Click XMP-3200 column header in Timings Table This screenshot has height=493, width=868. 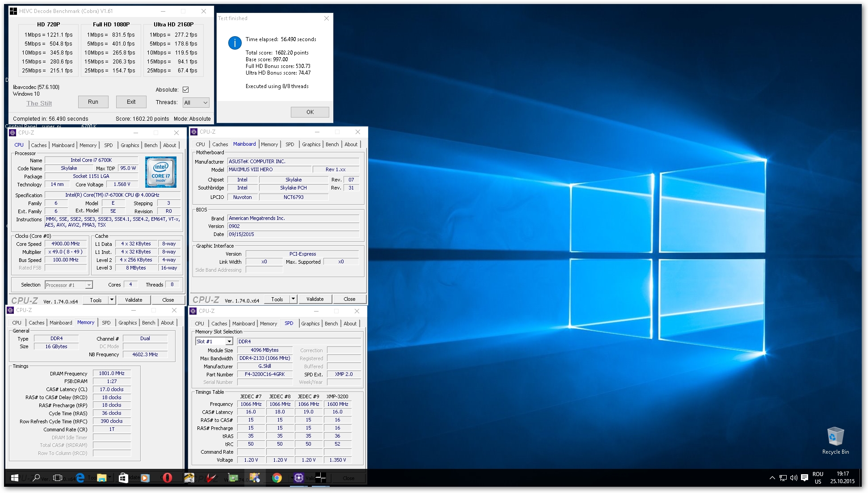(337, 396)
